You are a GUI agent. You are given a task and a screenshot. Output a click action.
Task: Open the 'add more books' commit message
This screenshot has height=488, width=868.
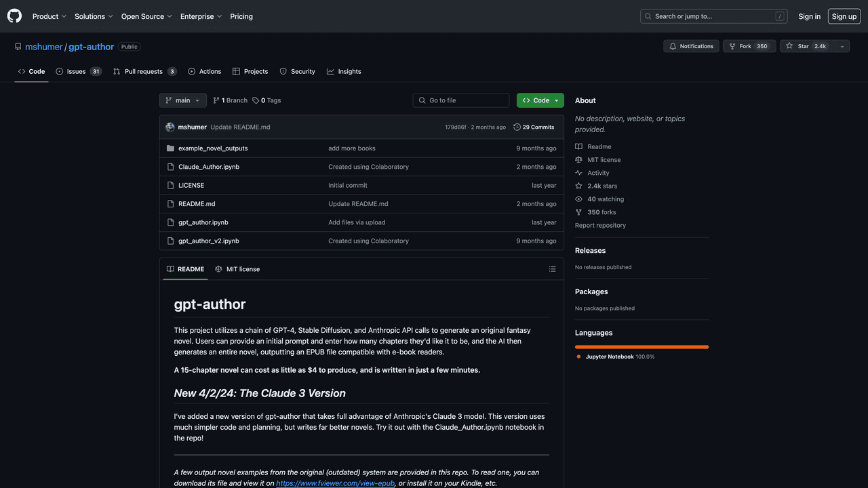[352, 148]
